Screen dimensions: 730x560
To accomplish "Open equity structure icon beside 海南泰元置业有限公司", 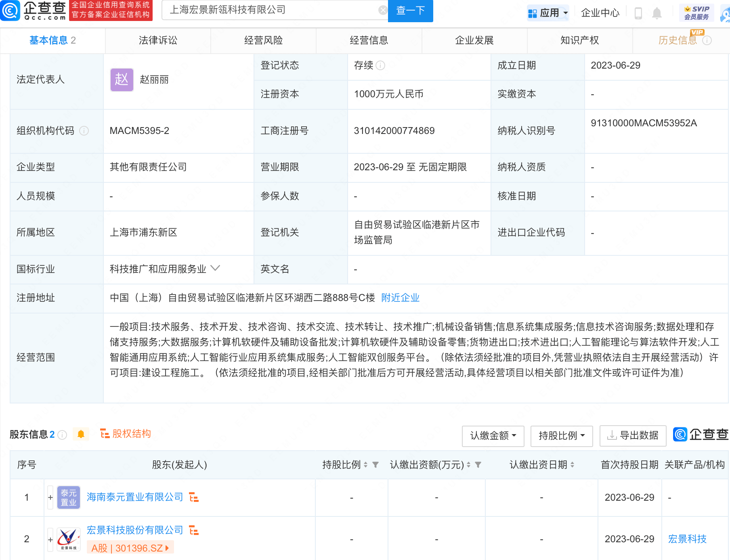I will (x=194, y=497).
